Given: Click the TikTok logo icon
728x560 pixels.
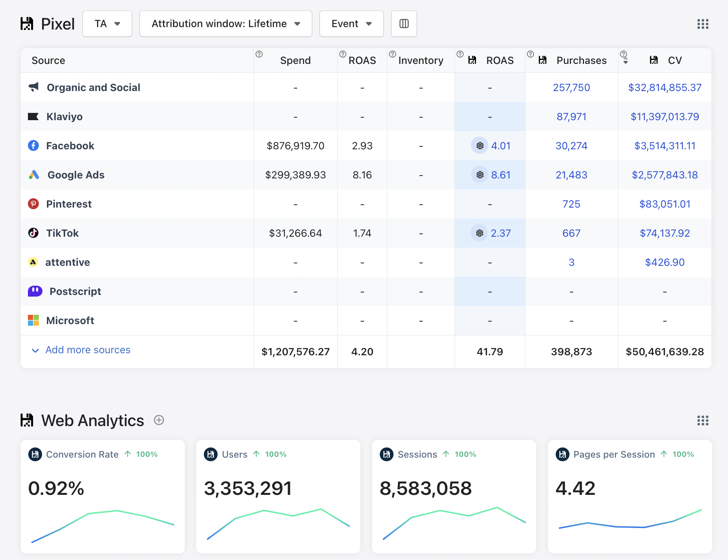Looking at the screenshot, I should [x=33, y=233].
